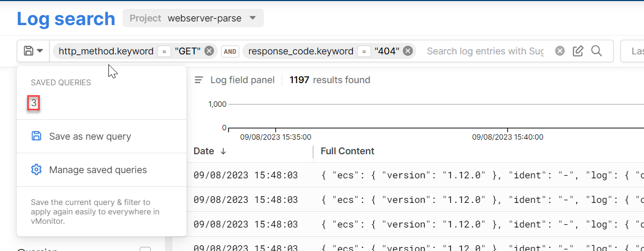Sort by the Full Content column header

[347, 151]
